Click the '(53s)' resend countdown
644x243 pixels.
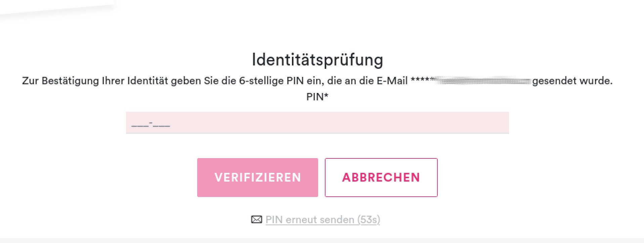369,220
